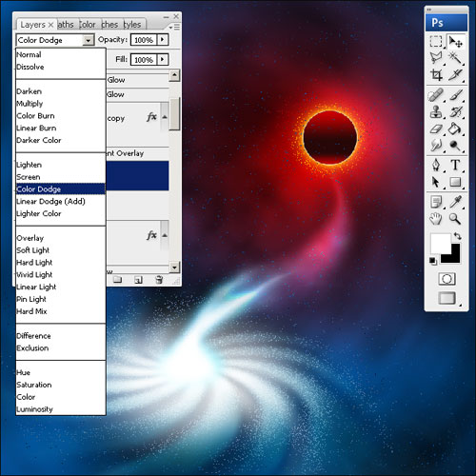Select the Rectangular Marquee tool
The image size is (476, 476).
pyautogui.click(x=436, y=42)
